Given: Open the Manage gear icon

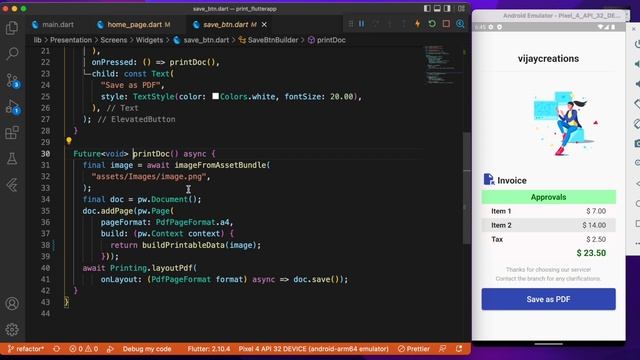Looking at the screenshot, I should pos(12,329).
